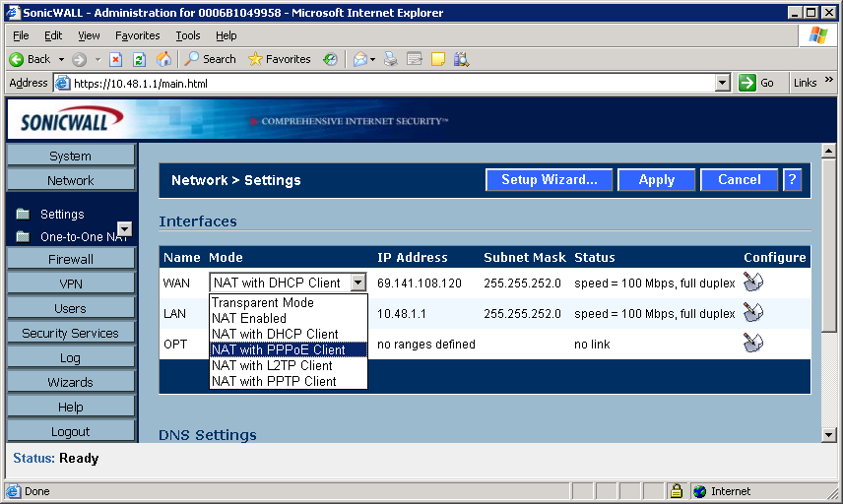Configure the WAN interface icon
The width and height of the screenshot is (843, 504).
752,283
